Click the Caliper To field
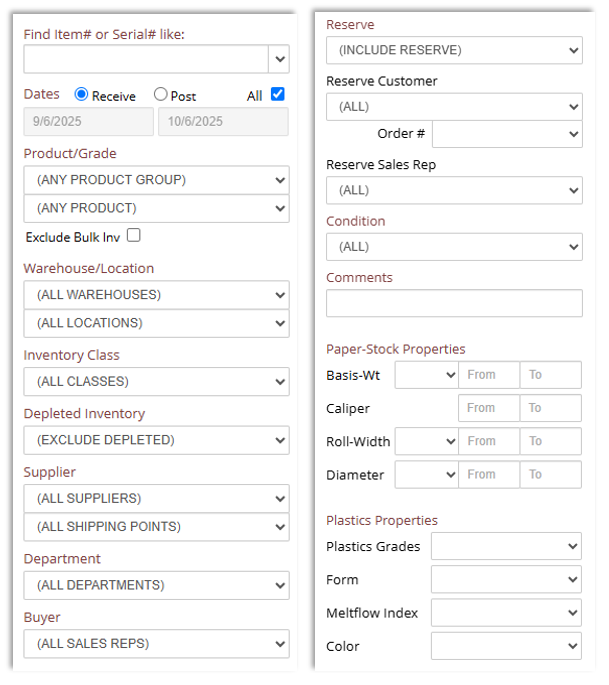 pos(550,408)
